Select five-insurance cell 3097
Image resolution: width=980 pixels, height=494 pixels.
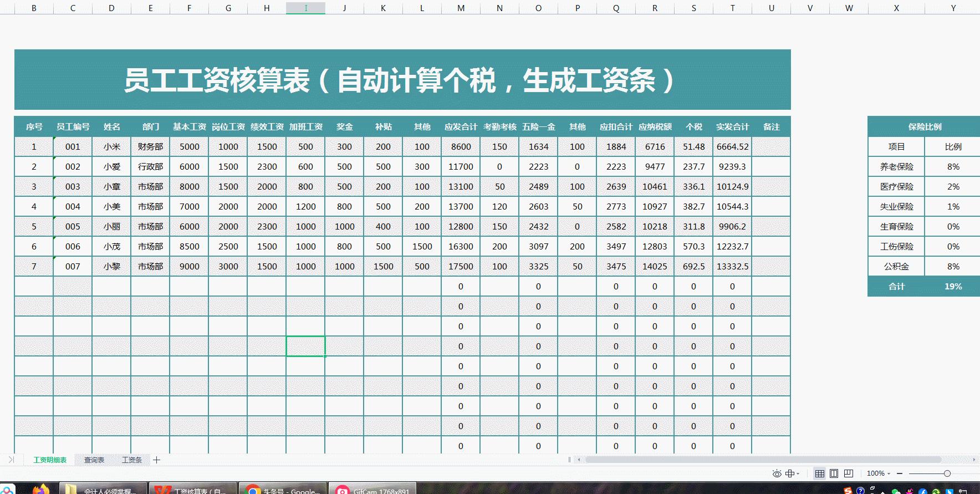[539, 247]
